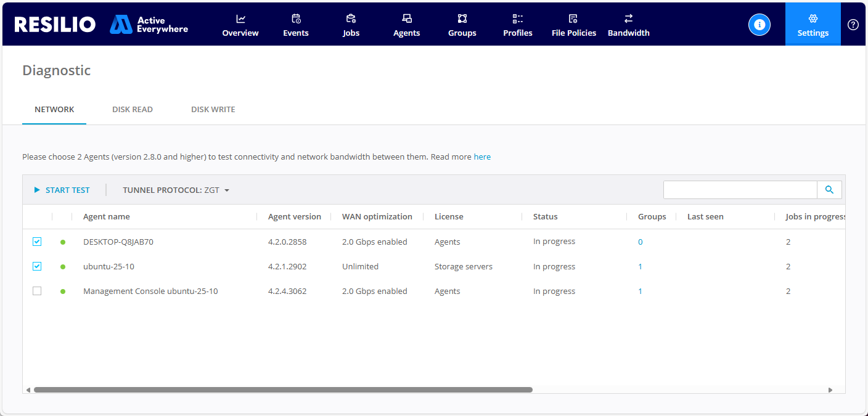The height and width of the screenshot is (416, 868).
Task: Open the Groups navigation icon
Action: [462, 18]
